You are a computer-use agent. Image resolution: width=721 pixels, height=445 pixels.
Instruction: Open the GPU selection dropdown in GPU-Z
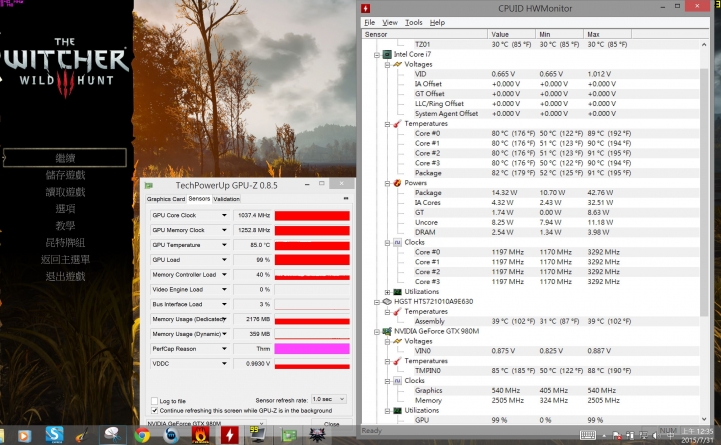click(x=206, y=423)
